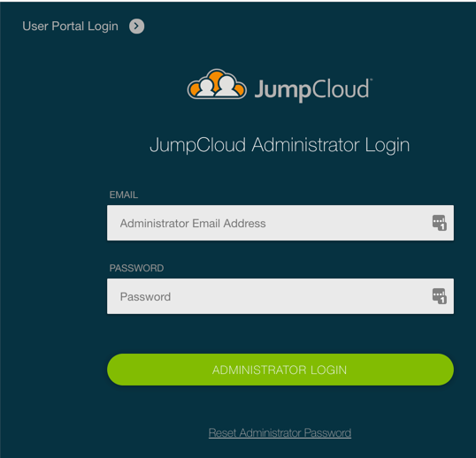476x458 pixels.
Task: Click the PASSWORD field label
Action: (136, 268)
